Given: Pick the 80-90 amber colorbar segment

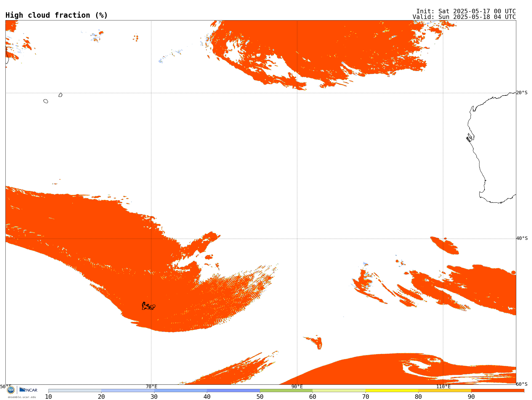Looking at the screenshot, I should pyautogui.click(x=445, y=391).
